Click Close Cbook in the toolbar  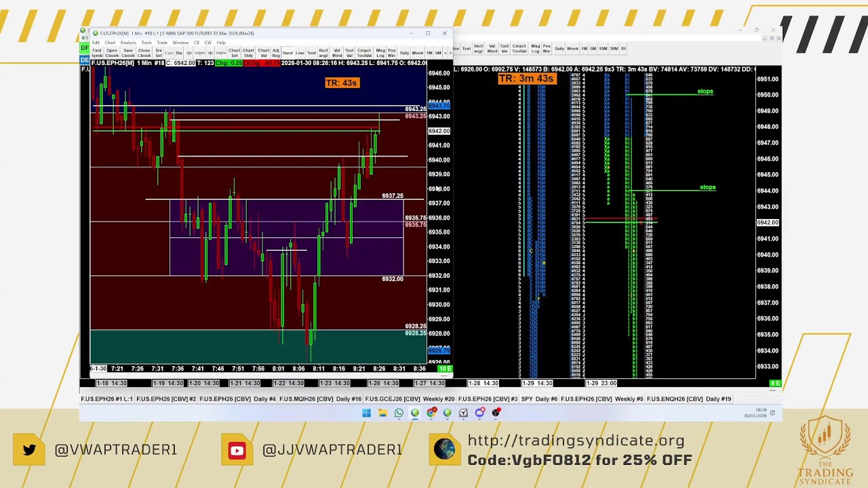144,52
